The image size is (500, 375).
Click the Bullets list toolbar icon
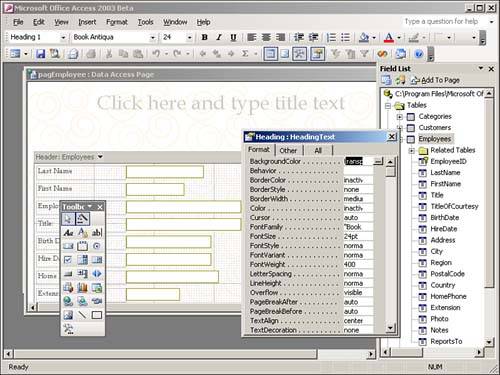pyautogui.click(x=345, y=37)
